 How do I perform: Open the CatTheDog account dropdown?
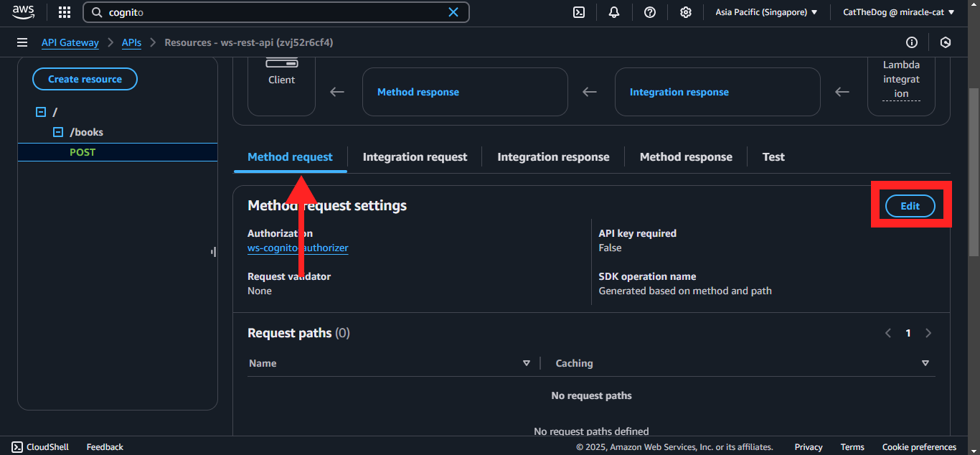[899, 12]
